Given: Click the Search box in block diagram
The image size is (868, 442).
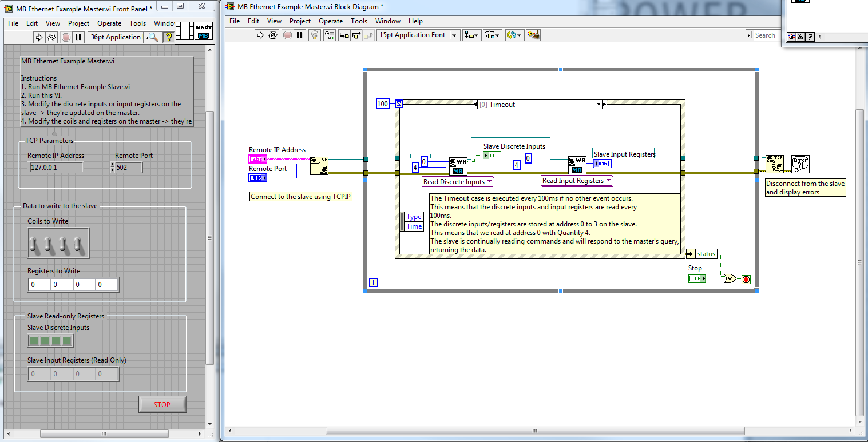Looking at the screenshot, I should pos(764,35).
